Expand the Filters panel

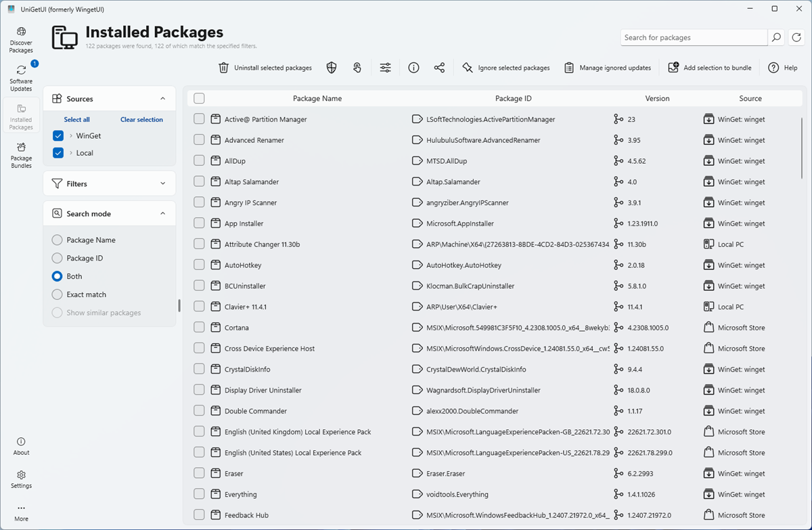(162, 183)
